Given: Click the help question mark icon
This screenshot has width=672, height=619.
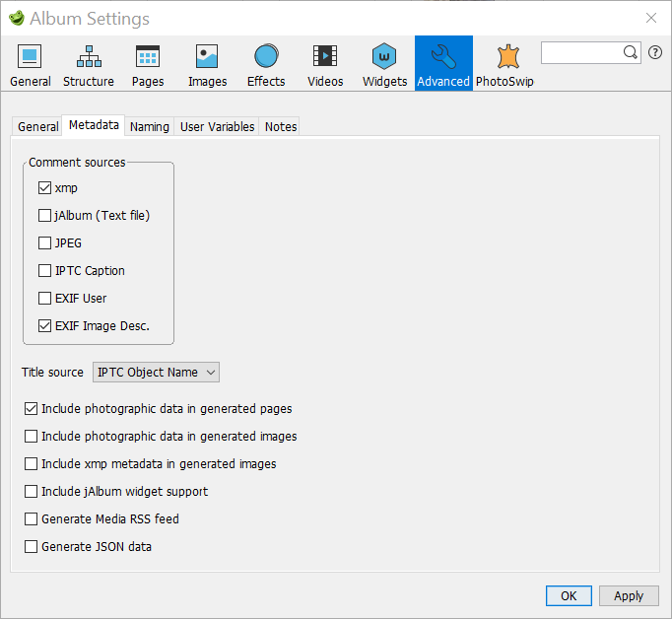Looking at the screenshot, I should pos(655,52).
